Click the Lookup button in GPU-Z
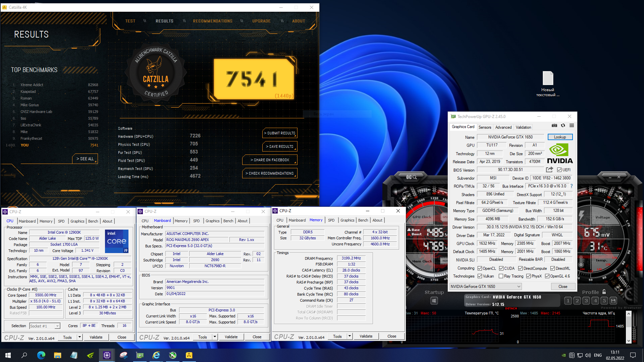Screen dimensions: 644x362 click(560, 137)
